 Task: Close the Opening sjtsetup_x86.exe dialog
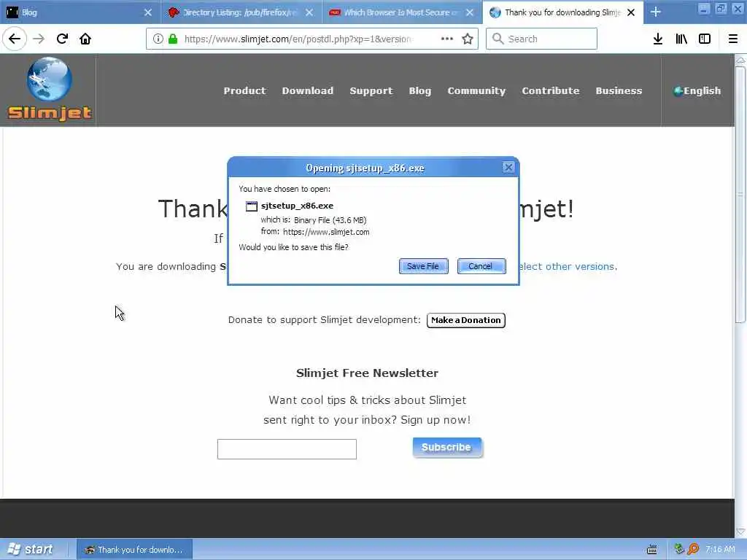(x=508, y=168)
